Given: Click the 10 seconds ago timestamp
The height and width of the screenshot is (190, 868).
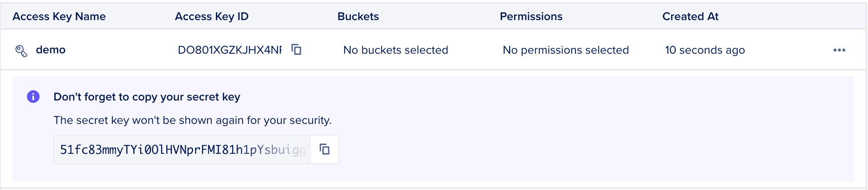Looking at the screenshot, I should click(x=705, y=50).
